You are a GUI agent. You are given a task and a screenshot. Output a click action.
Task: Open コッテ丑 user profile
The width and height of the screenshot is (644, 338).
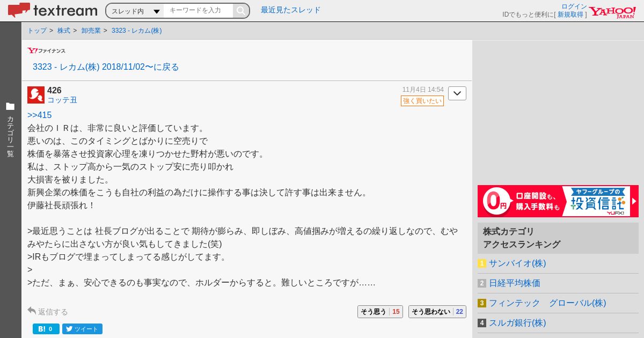(x=62, y=100)
